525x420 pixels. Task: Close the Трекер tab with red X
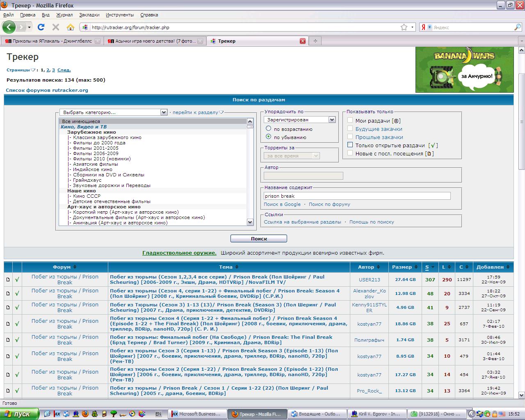[303, 41]
